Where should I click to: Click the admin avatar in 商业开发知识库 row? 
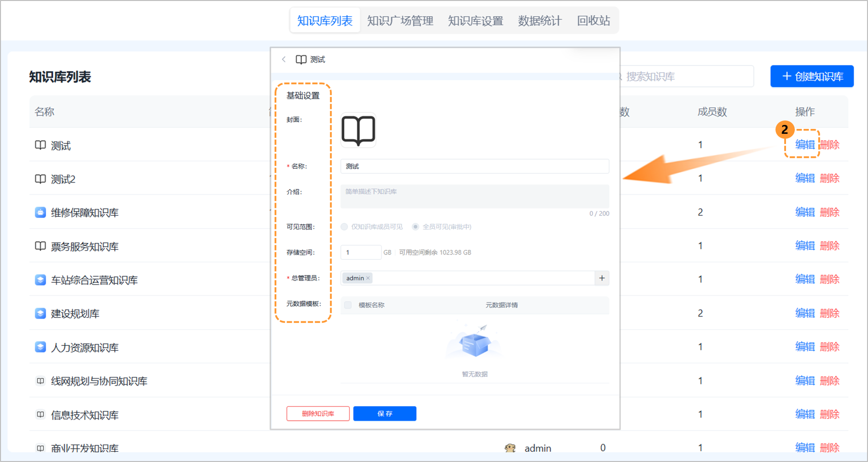510,448
